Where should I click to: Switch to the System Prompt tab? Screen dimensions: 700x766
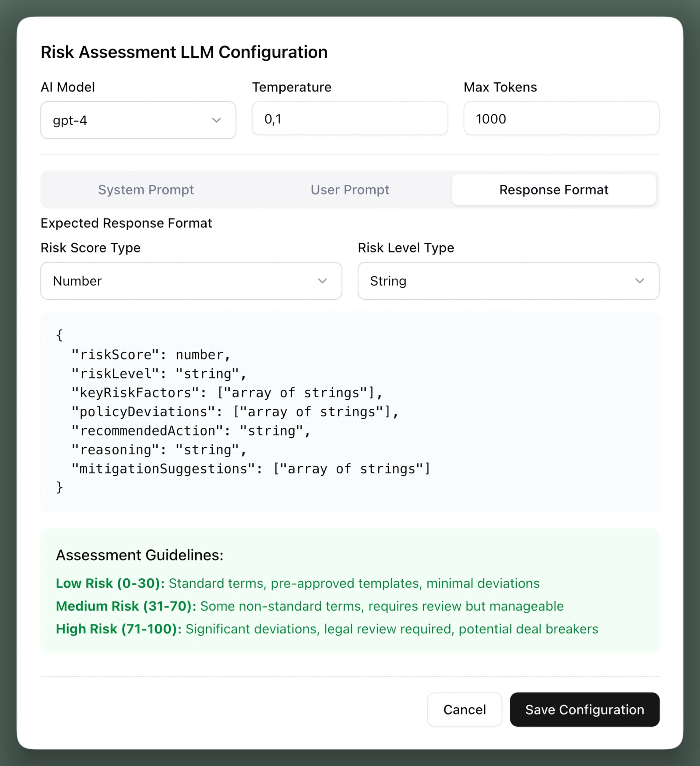[146, 190]
